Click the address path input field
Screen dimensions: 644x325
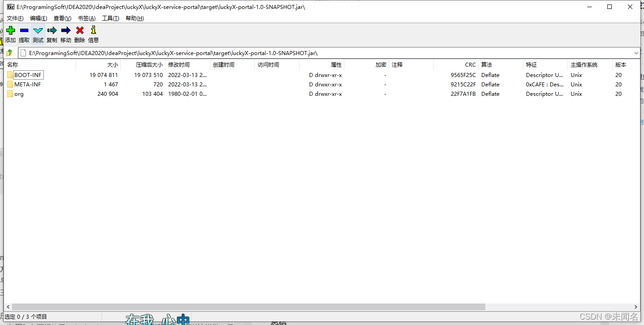point(329,53)
